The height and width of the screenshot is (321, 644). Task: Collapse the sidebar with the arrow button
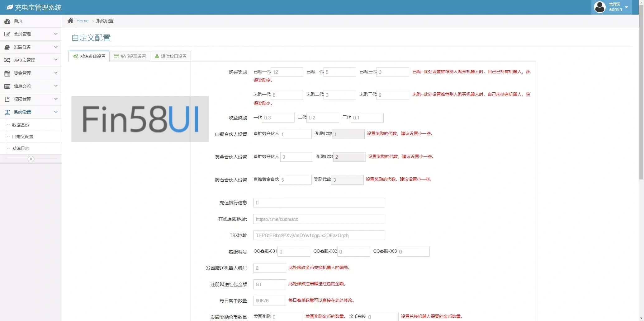[x=31, y=159]
